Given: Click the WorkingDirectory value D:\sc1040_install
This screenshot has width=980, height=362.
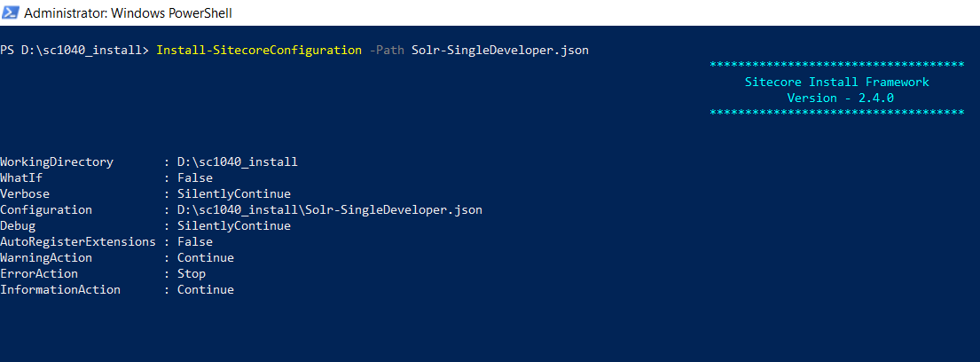Looking at the screenshot, I should coord(237,162).
